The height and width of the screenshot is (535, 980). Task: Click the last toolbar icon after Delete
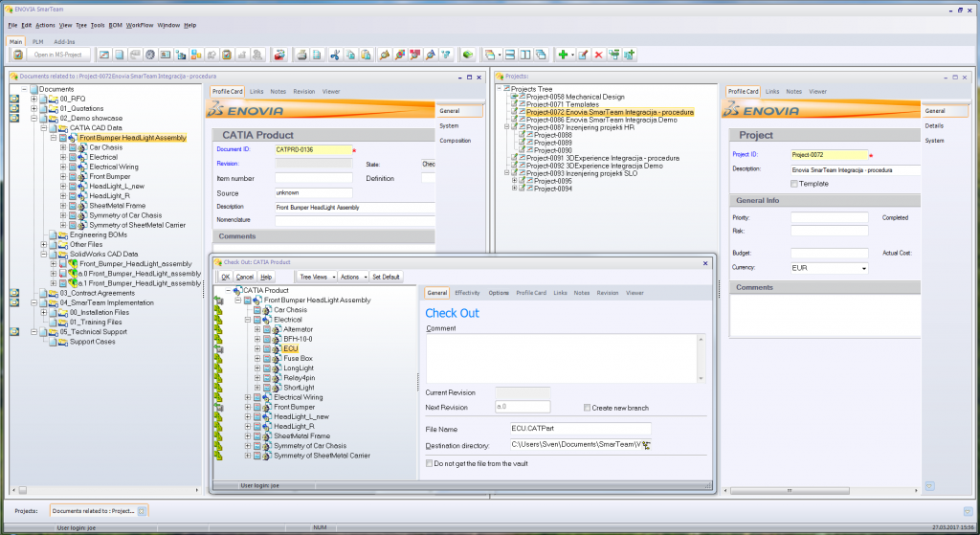coord(629,55)
